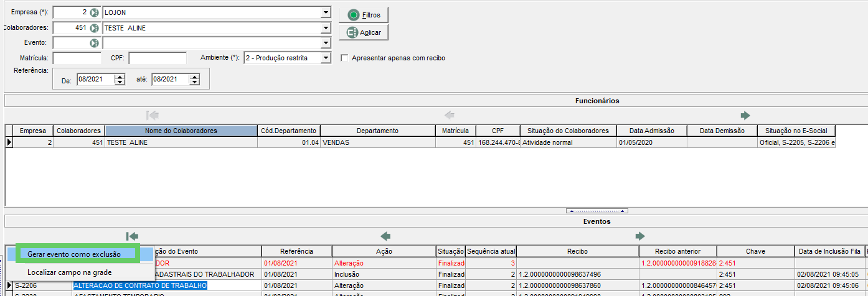Click Data de Inclusão Fila header
This screenshot has width=868, height=296.
[x=829, y=251]
